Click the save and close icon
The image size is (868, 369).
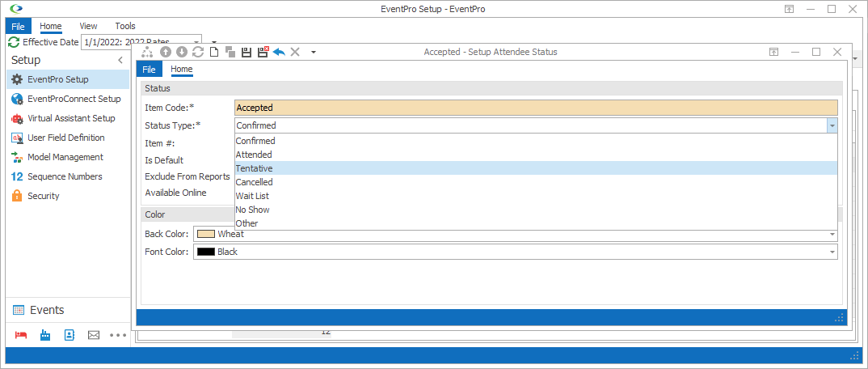pyautogui.click(x=263, y=52)
